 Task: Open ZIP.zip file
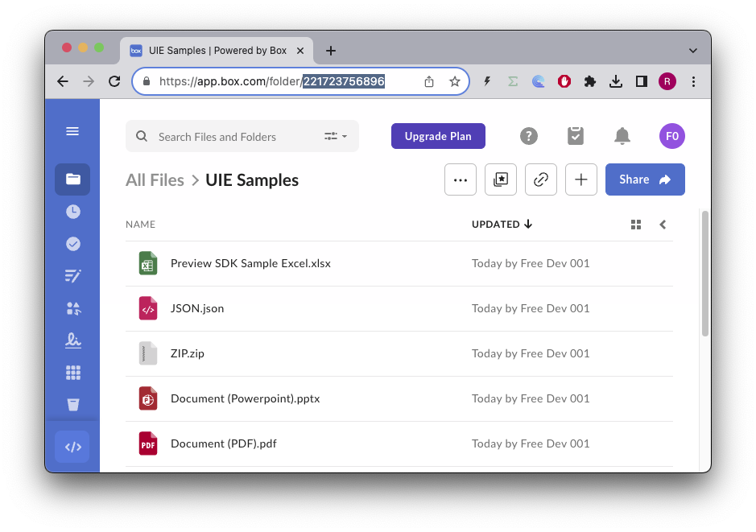[188, 353]
